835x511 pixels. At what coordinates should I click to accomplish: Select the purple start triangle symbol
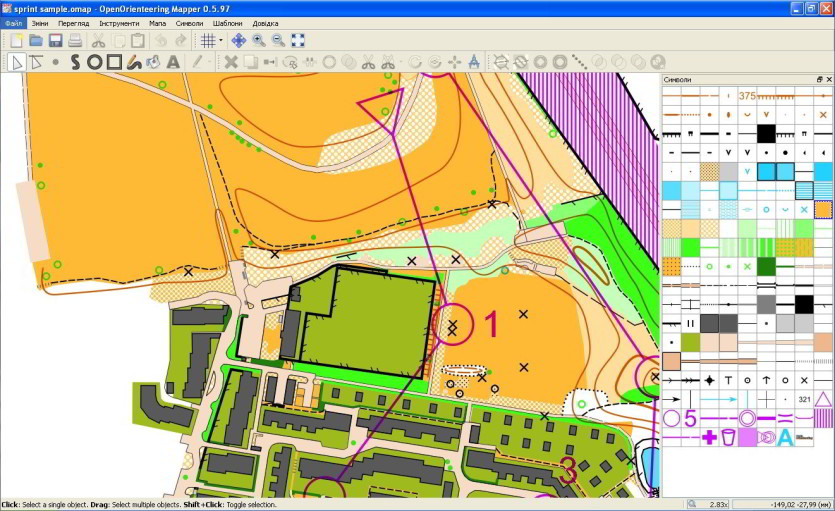coord(823,399)
